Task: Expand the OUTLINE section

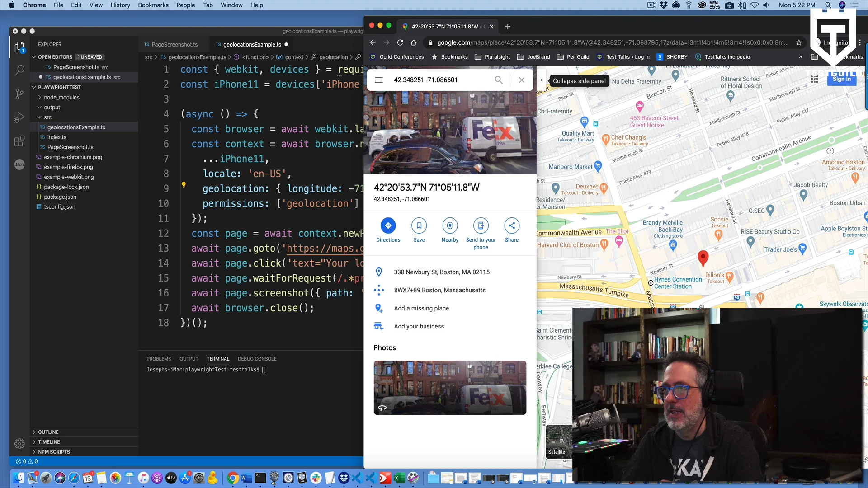Action: pos(48,432)
